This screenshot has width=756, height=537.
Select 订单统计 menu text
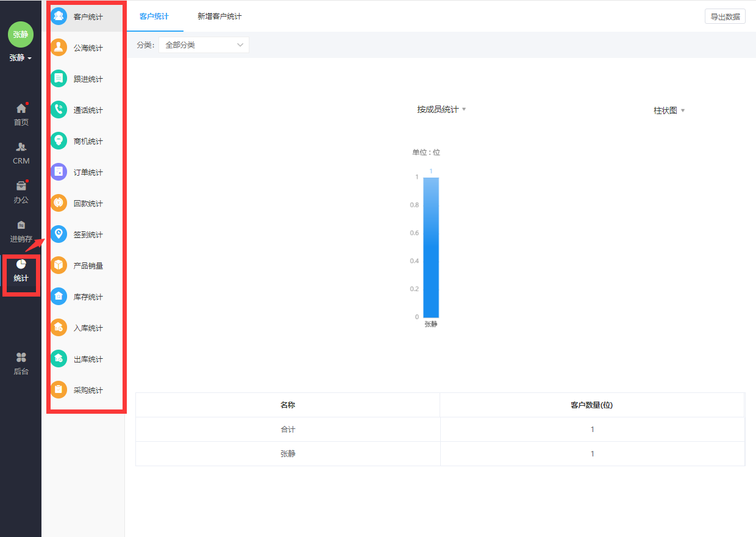(x=88, y=173)
